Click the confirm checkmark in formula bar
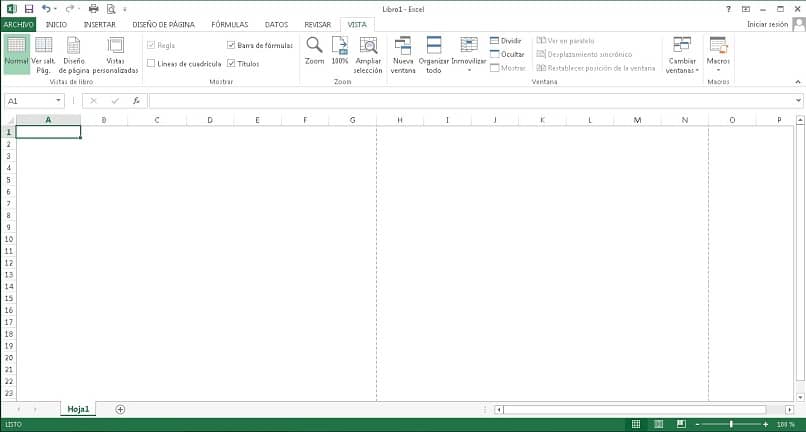 click(115, 101)
